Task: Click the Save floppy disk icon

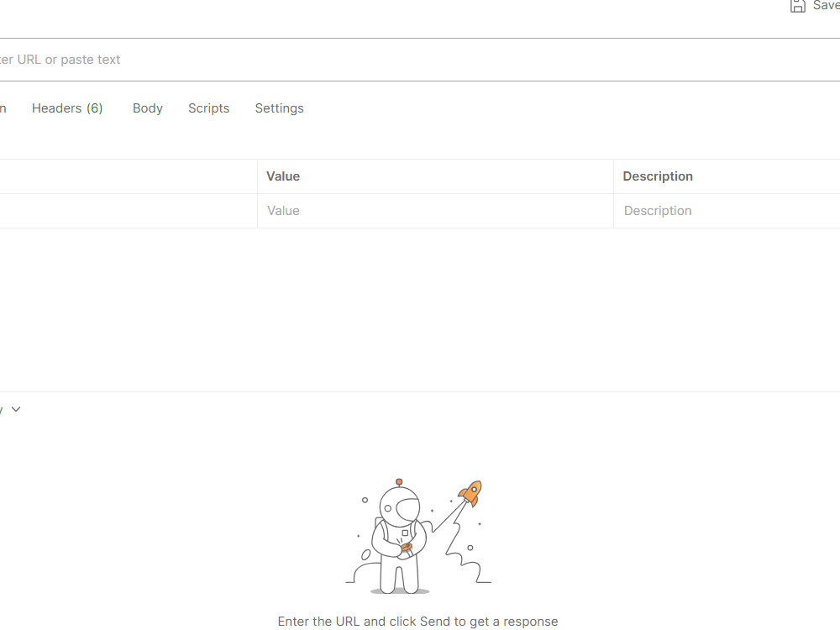Action: (797, 6)
